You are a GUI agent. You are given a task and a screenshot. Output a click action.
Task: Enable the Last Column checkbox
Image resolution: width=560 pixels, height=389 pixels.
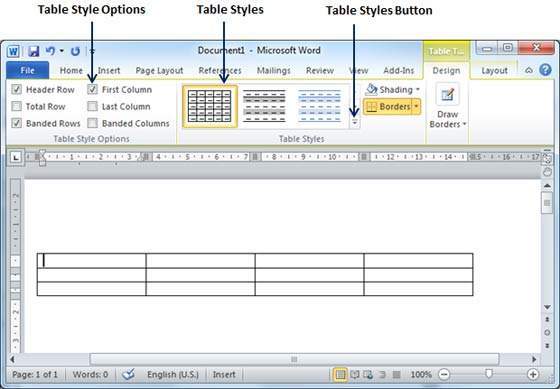(92, 106)
